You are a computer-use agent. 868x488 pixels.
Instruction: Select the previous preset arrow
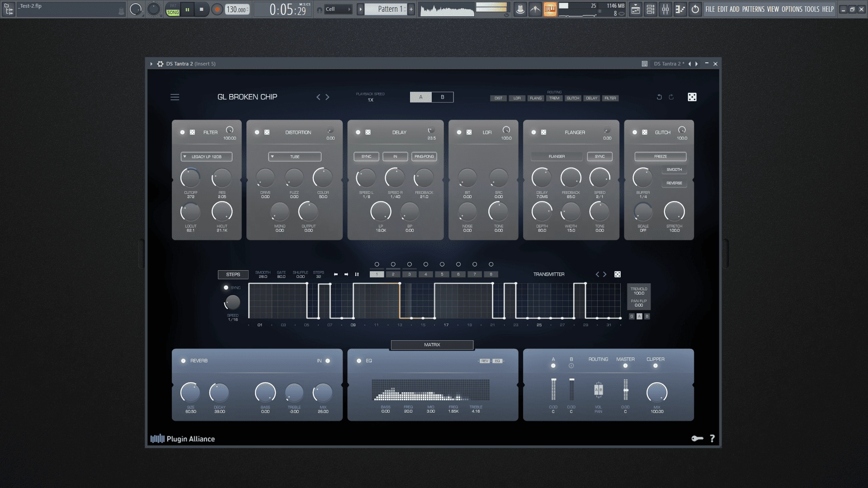coord(318,97)
